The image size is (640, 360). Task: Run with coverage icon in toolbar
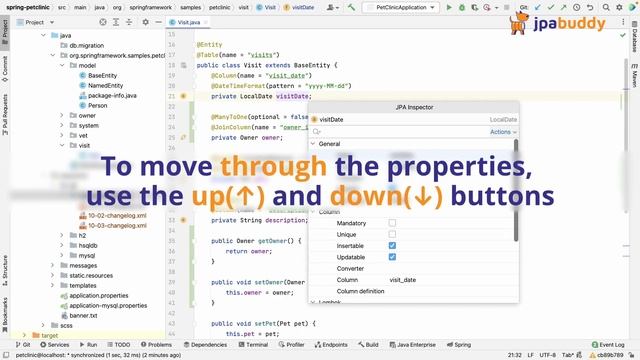[x=474, y=7]
